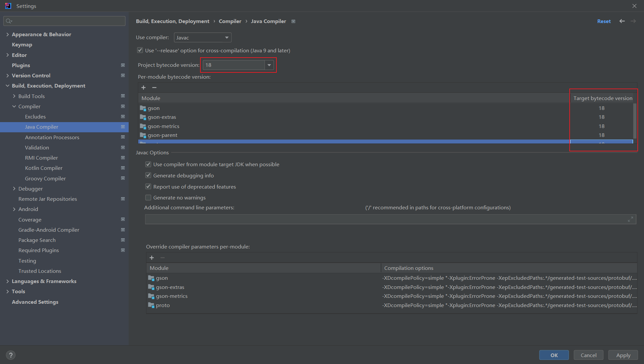
Task: Expand Languages & Frameworks tree node
Action: tap(8, 281)
